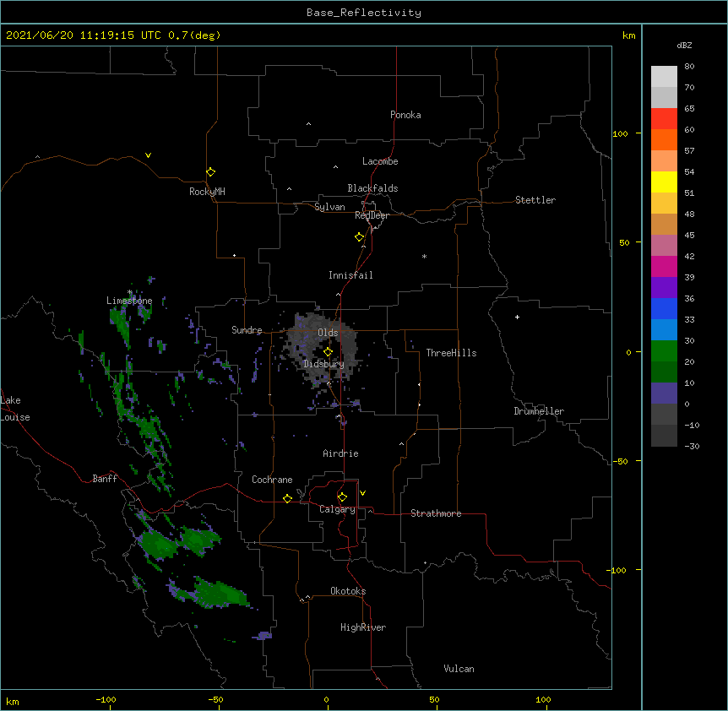Screen dimensions: 728x711
Task: Click the Limestone map label
Action: 129,301
